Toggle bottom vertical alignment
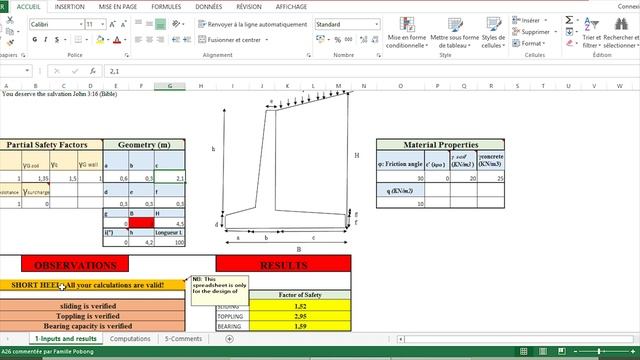640x360 pixels. coord(160,24)
